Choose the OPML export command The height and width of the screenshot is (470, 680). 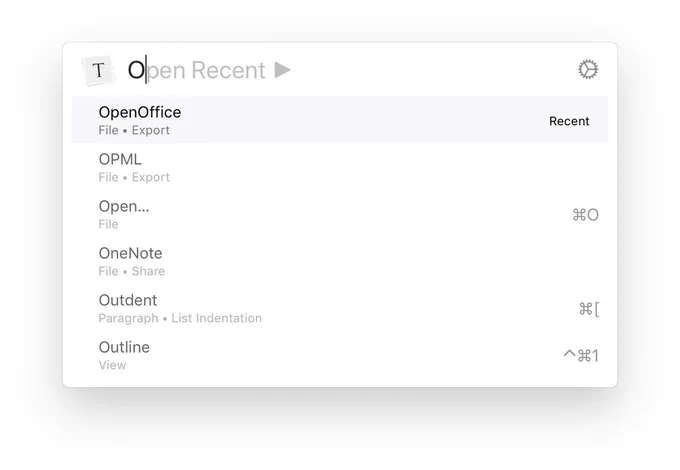[x=340, y=167]
